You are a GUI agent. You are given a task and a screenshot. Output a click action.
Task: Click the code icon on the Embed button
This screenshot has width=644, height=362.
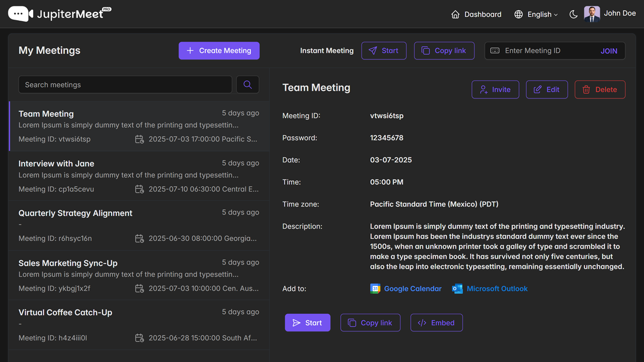(x=422, y=322)
